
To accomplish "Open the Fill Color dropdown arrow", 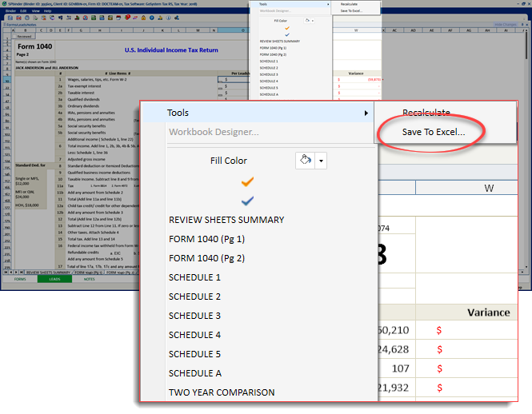I will tap(322, 161).
